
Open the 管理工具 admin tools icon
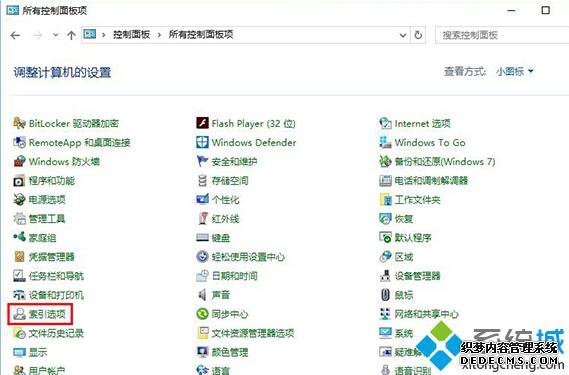coord(19,219)
